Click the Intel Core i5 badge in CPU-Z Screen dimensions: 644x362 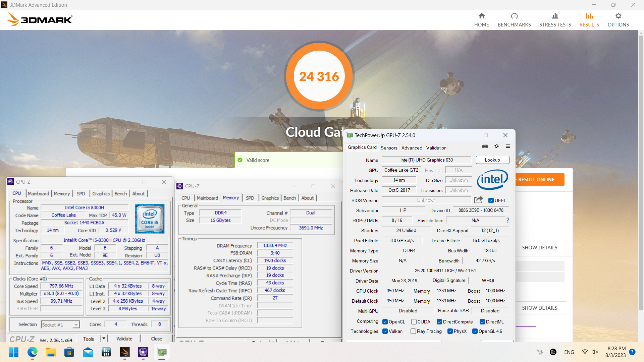click(150, 219)
